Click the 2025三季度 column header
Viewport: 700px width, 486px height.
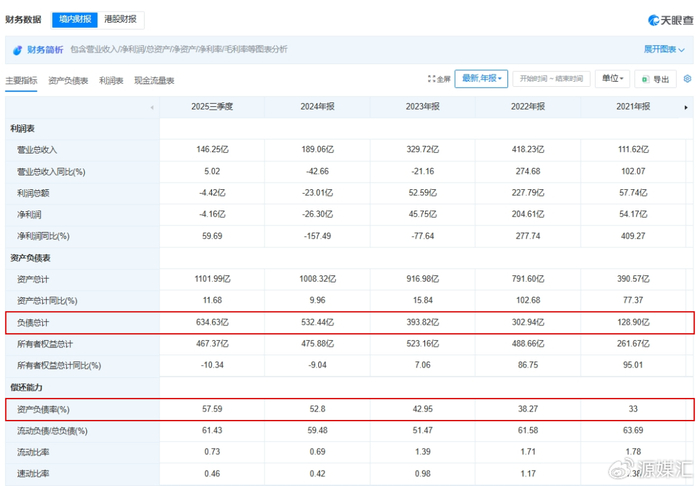(212, 107)
